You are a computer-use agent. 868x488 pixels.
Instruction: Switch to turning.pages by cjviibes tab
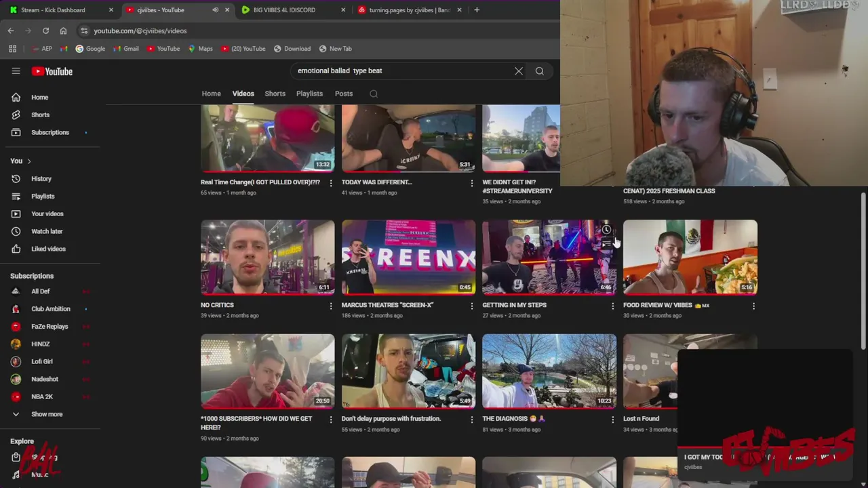coord(409,10)
